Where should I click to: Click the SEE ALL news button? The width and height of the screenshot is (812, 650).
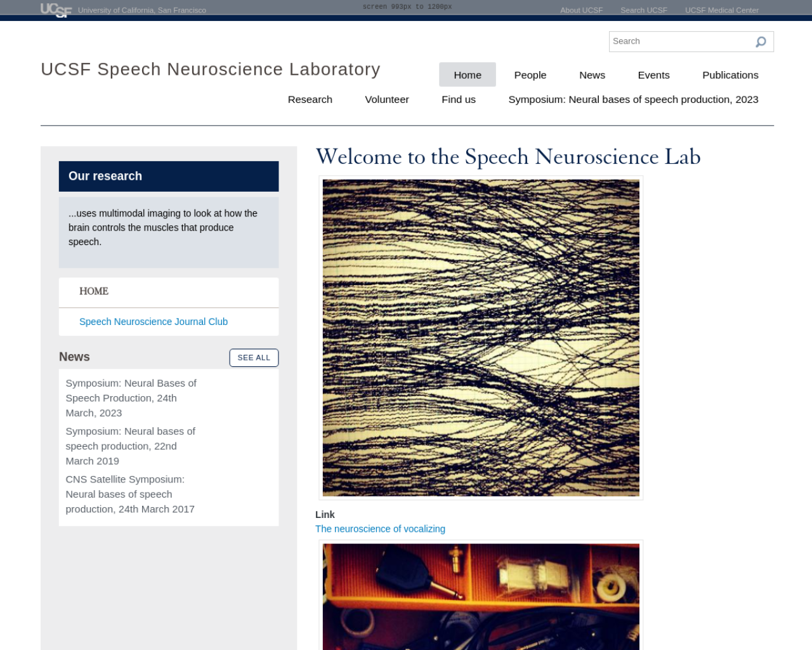pos(254,358)
